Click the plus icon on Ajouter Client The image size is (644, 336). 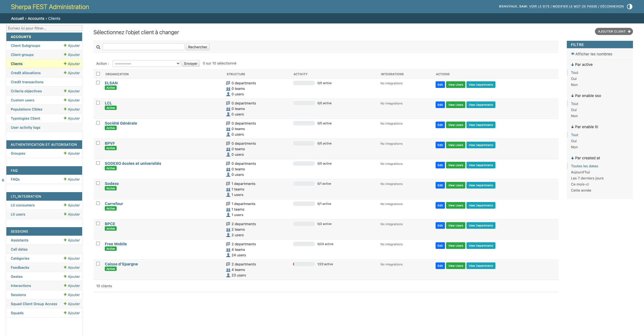tap(629, 31)
